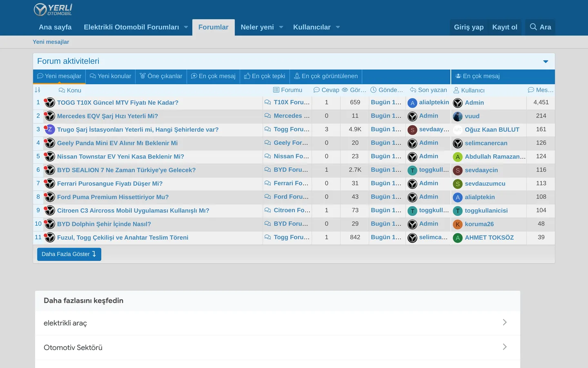Open avatar of TOGG T10X MTV topic author
Viewport: 588px width, 368px height.
click(x=50, y=103)
